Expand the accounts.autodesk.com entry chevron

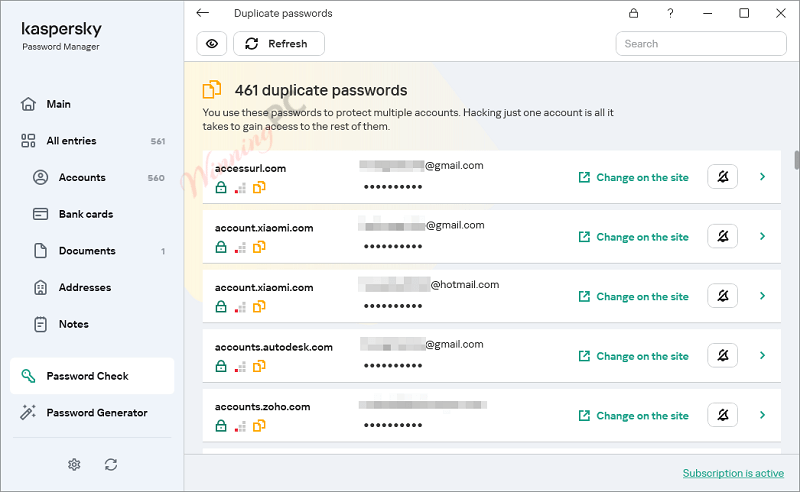762,355
